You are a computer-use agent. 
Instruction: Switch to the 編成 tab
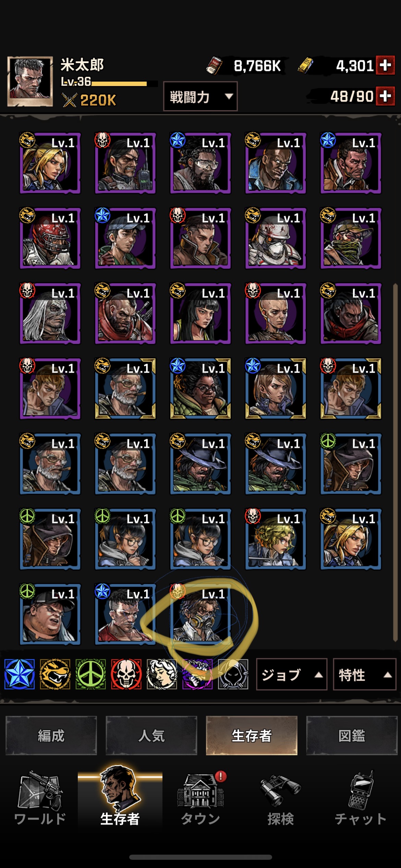point(51,735)
